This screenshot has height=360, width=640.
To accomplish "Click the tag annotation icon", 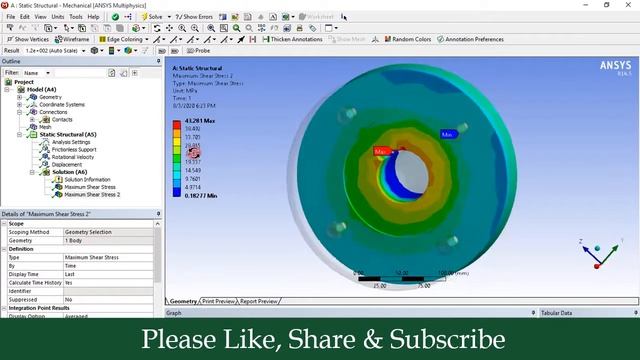I will [313, 28].
